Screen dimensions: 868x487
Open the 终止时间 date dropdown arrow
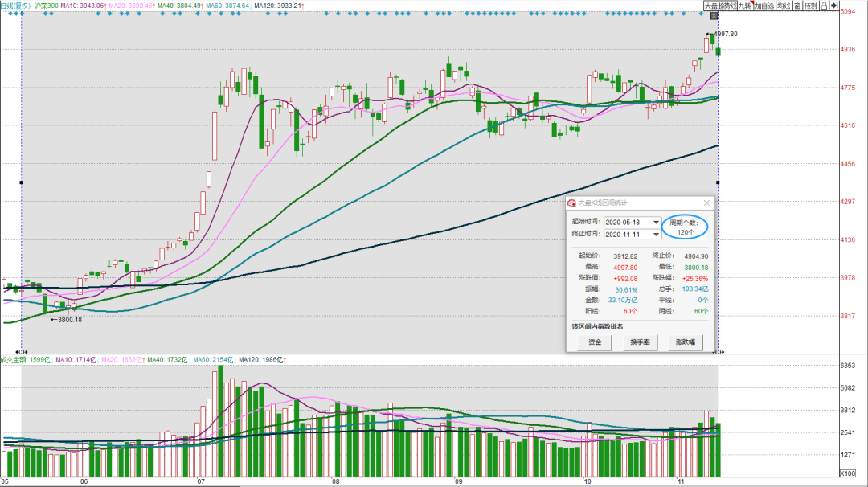(656, 235)
